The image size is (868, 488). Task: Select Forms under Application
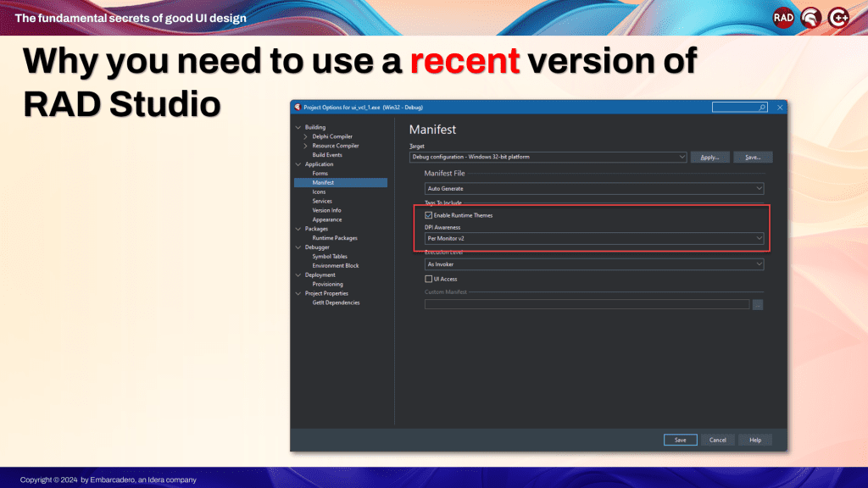click(x=320, y=174)
